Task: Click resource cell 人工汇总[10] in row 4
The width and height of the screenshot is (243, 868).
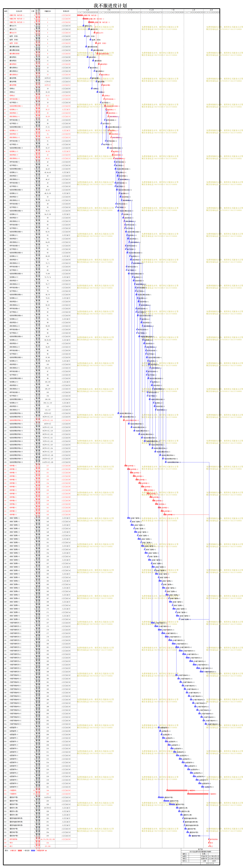Action: [66, 26]
